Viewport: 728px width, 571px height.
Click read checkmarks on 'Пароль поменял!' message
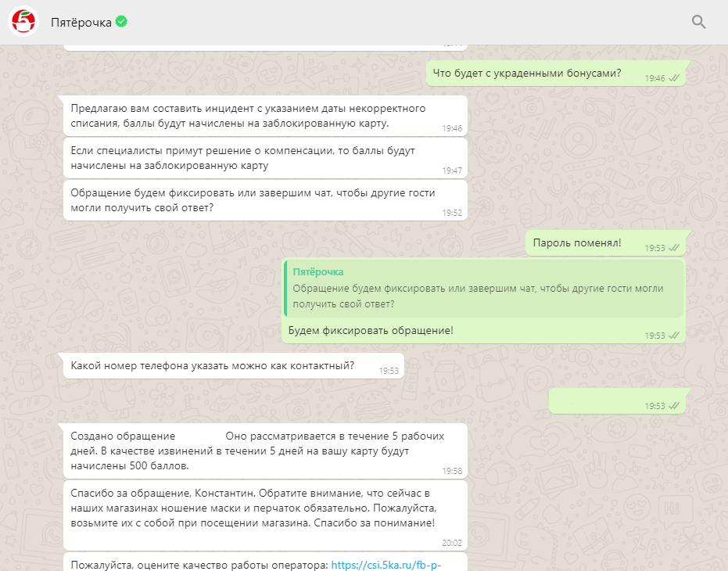(x=673, y=248)
